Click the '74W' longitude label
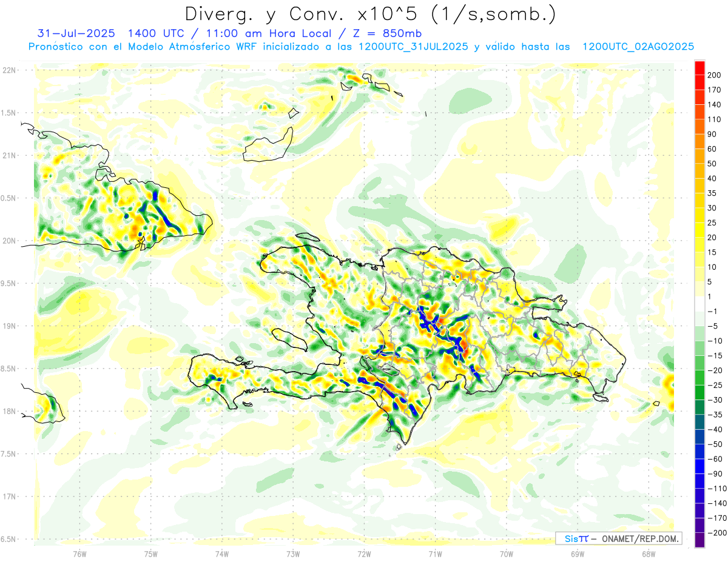 [x=221, y=554]
